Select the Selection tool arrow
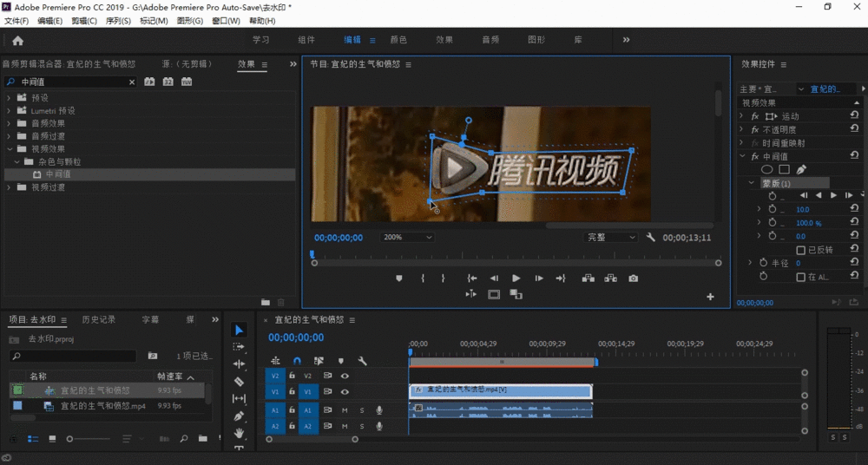The image size is (868, 465). click(x=239, y=330)
